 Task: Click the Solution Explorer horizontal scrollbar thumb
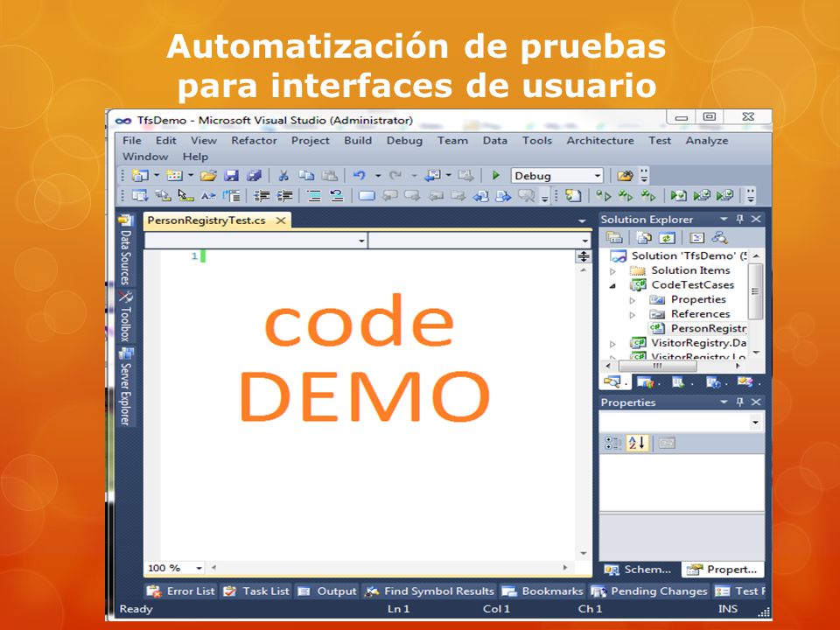pos(657,367)
